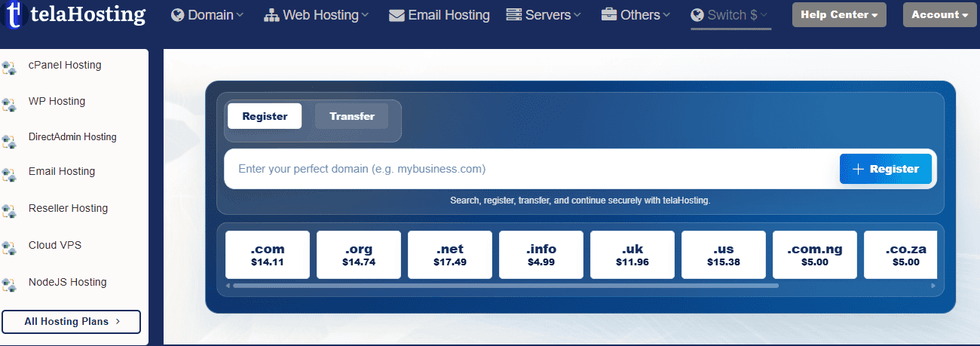Click the globe icon beside Domain
The image size is (980, 346).
coord(178,15)
